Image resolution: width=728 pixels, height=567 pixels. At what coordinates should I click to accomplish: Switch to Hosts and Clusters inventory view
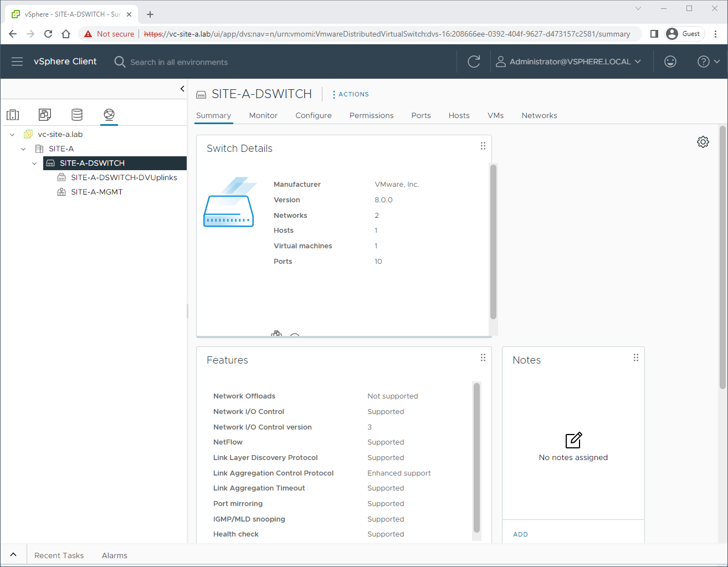click(13, 115)
